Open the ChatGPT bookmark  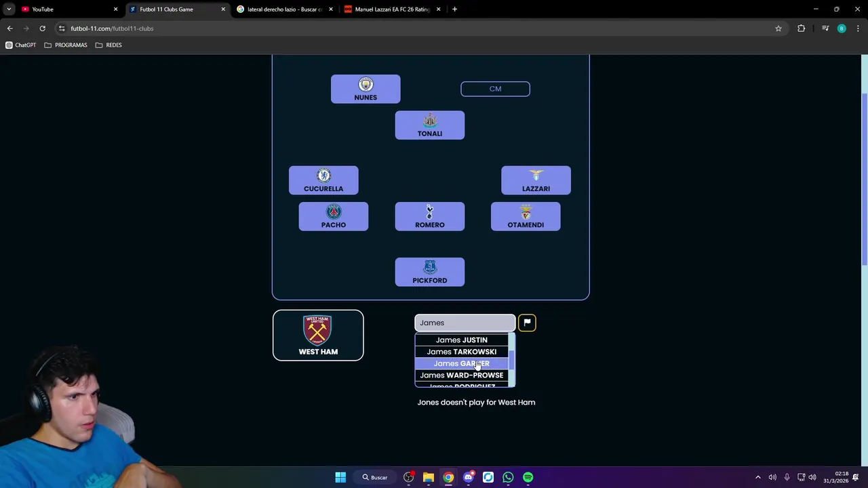[20, 45]
